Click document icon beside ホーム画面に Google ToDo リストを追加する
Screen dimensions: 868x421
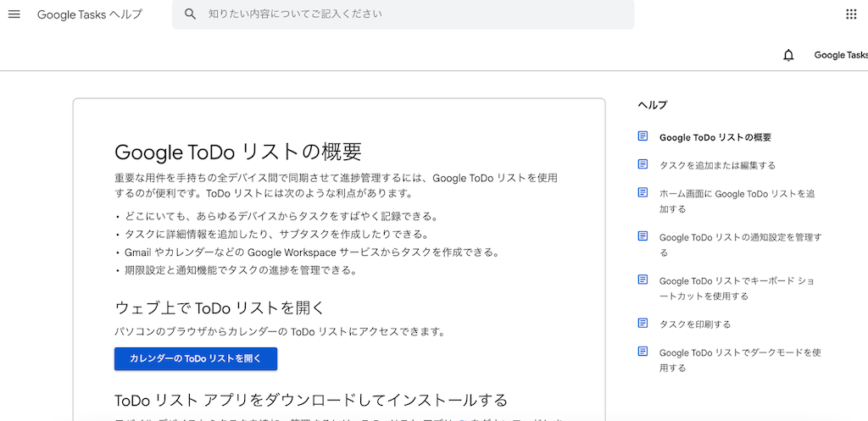[x=643, y=192]
